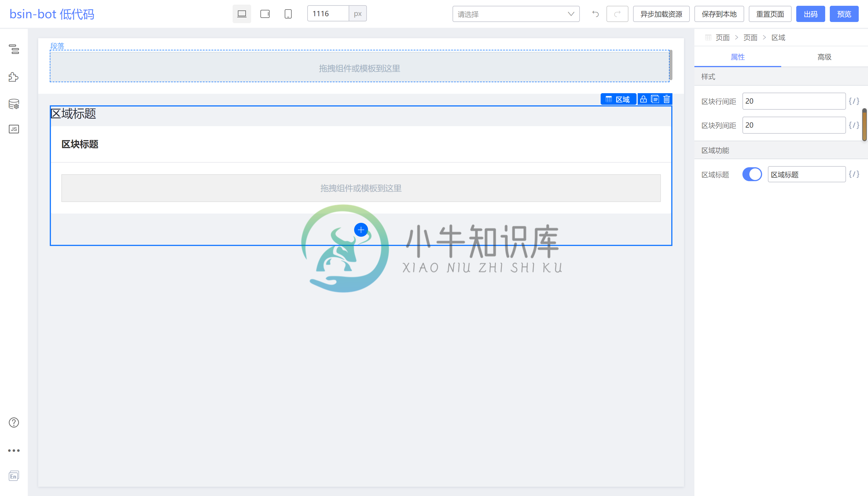Screen dimensions: 868x496
Task: Delete the selected 区域 component
Action: point(666,99)
